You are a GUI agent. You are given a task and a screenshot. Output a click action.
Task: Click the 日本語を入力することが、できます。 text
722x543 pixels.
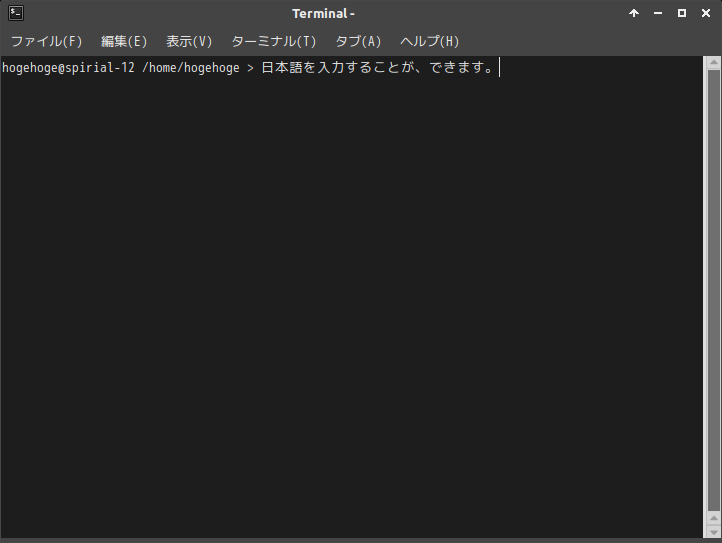[378, 68]
